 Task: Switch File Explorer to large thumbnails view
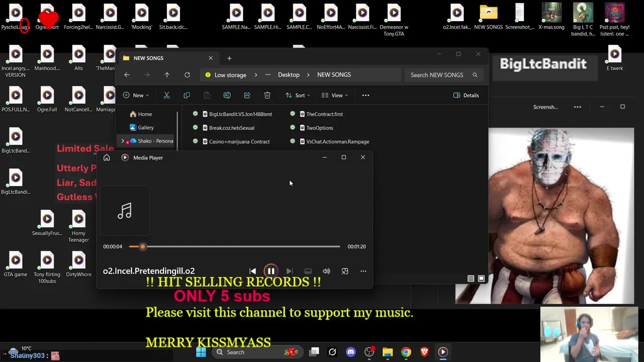(x=481, y=279)
